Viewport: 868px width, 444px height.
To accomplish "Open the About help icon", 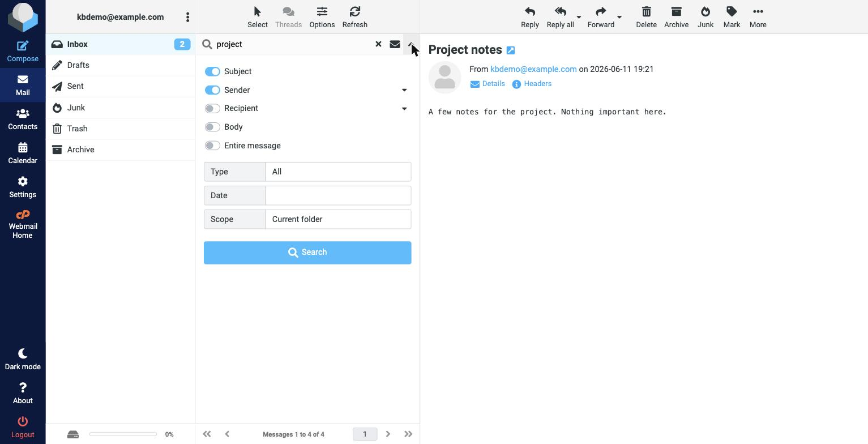I will [23, 393].
